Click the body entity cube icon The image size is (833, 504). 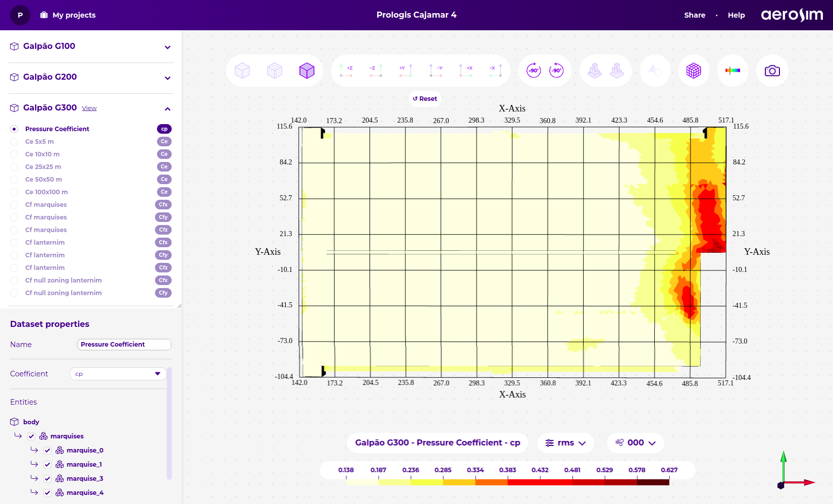click(x=14, y=422)
